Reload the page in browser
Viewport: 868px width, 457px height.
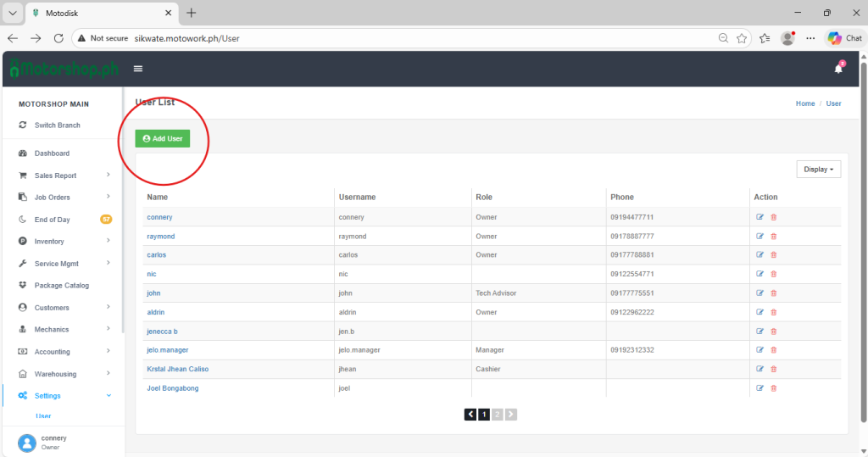pyautogui.click(x=58, y=38)
